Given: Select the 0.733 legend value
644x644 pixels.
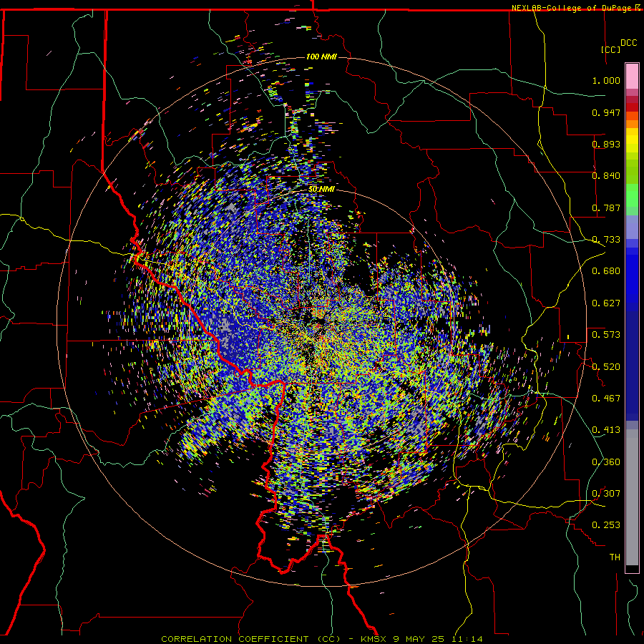Looking at the screenshot, I should [x=606, y=240].
